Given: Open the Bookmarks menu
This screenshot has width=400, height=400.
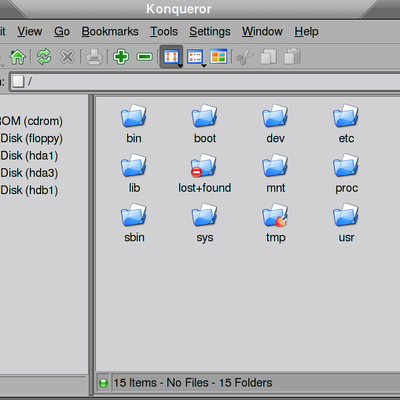Looking at the screenshot, I should pos(110,32).
